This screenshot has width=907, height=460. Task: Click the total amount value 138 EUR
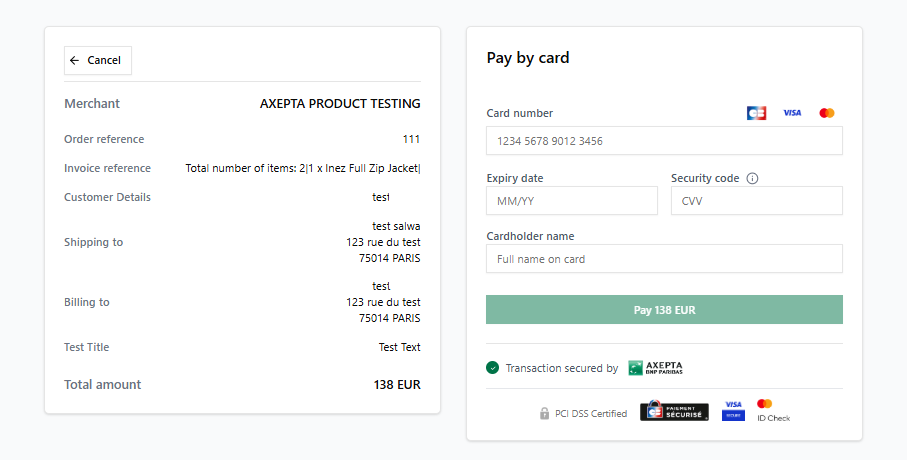coord(397,385)
